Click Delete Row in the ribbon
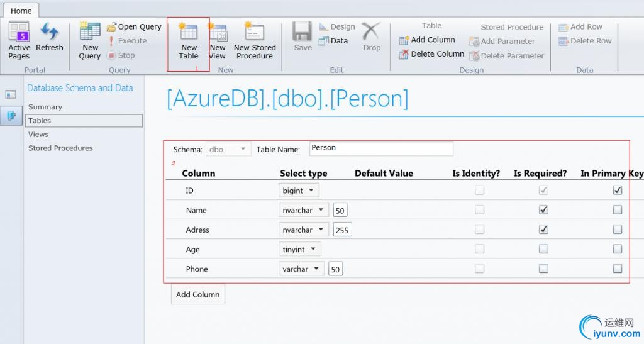The height and width of the screenshot is (344, 644). (585, 41)
